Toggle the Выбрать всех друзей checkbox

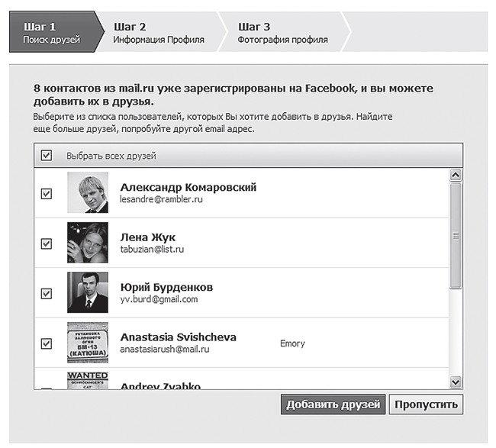pos(47,156)
